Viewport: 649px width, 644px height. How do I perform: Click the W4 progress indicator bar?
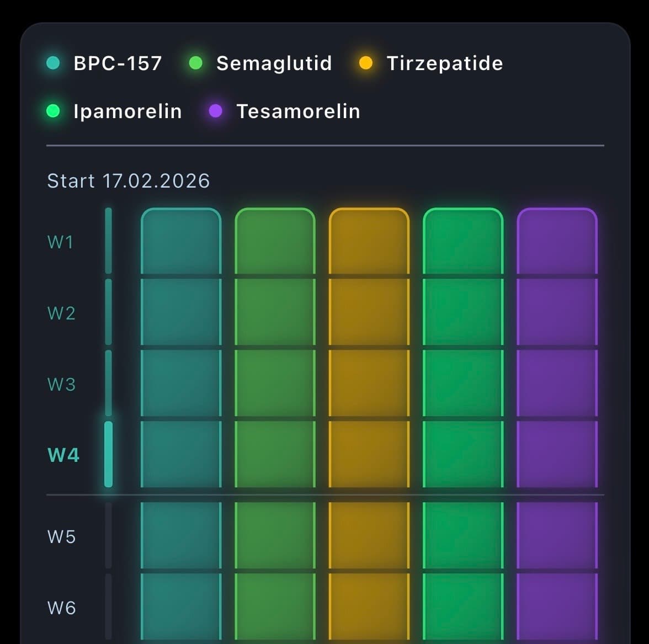pos(108,454)
